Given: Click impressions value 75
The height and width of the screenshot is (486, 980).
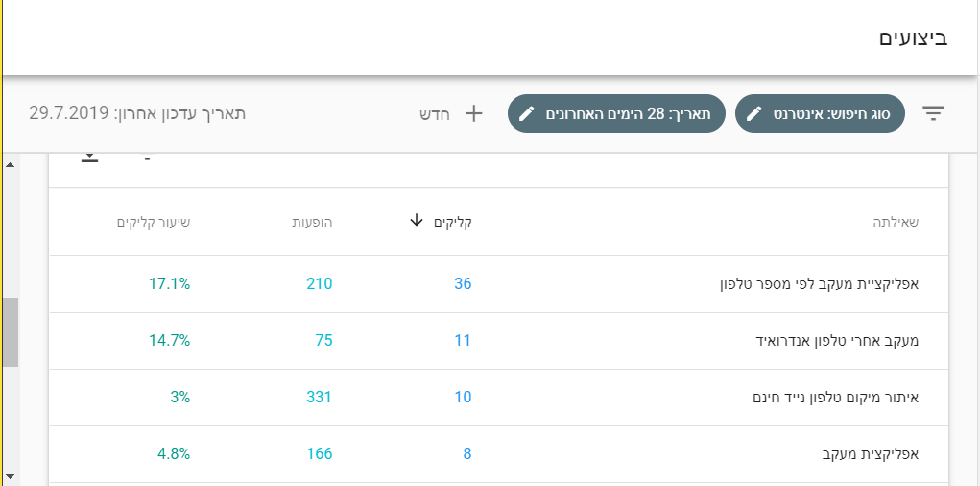Looking at the screenshot, I should [x=323, y=341].
